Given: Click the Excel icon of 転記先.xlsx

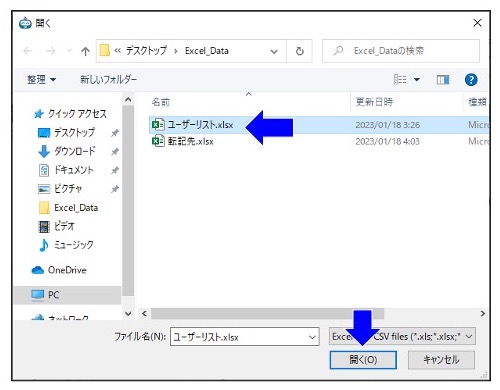Looking at the screenshot, I should tap(158, 141).
